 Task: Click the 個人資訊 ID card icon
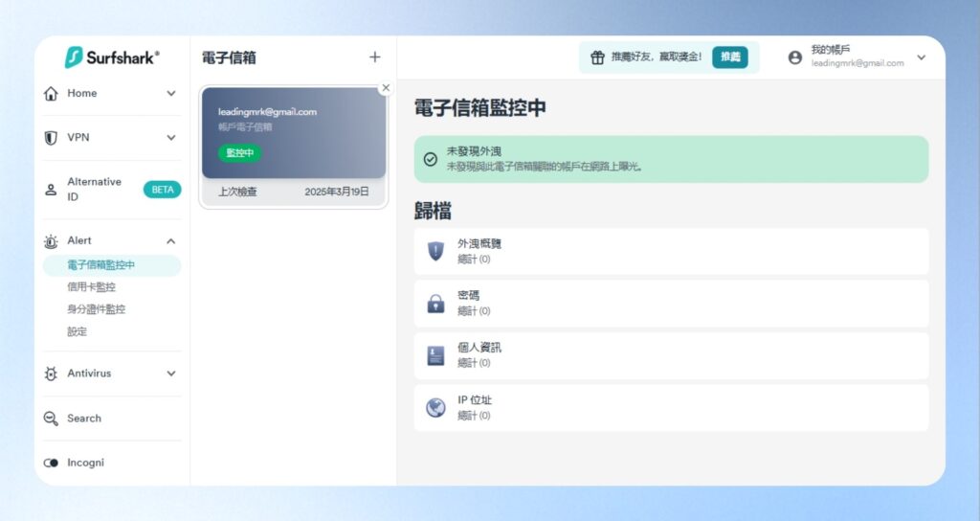[x=435, y=355]
